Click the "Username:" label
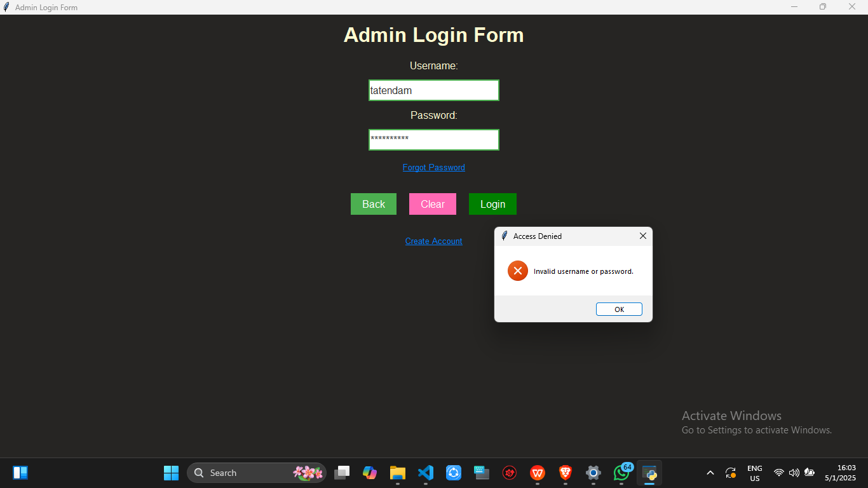 (434, 65)
